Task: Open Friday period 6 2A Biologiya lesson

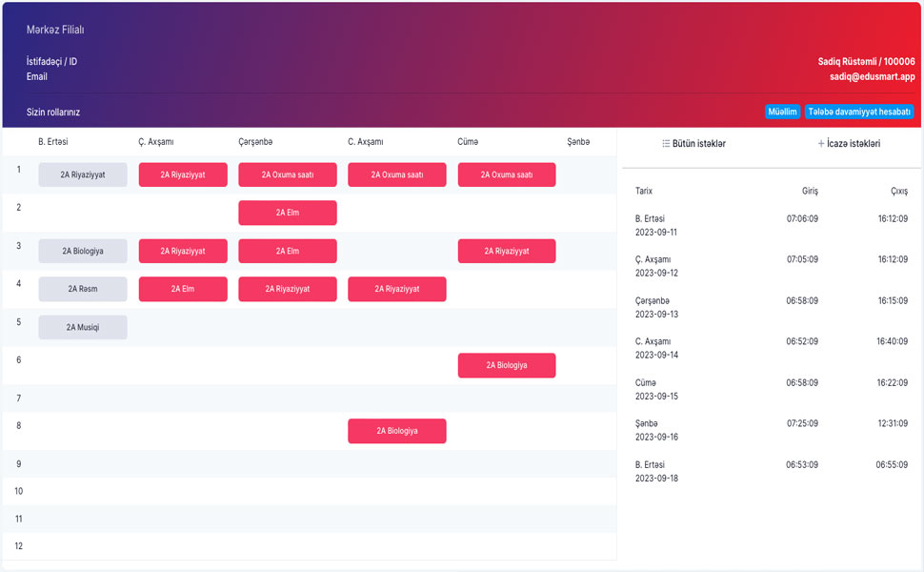Action: click(506, 365)
